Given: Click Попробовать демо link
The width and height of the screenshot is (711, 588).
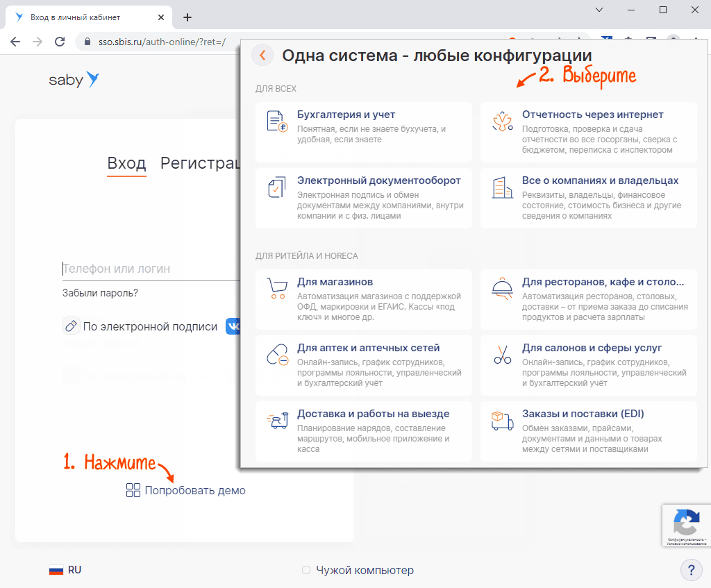Looking at the screenshot, I should click(x=194, y=490).
